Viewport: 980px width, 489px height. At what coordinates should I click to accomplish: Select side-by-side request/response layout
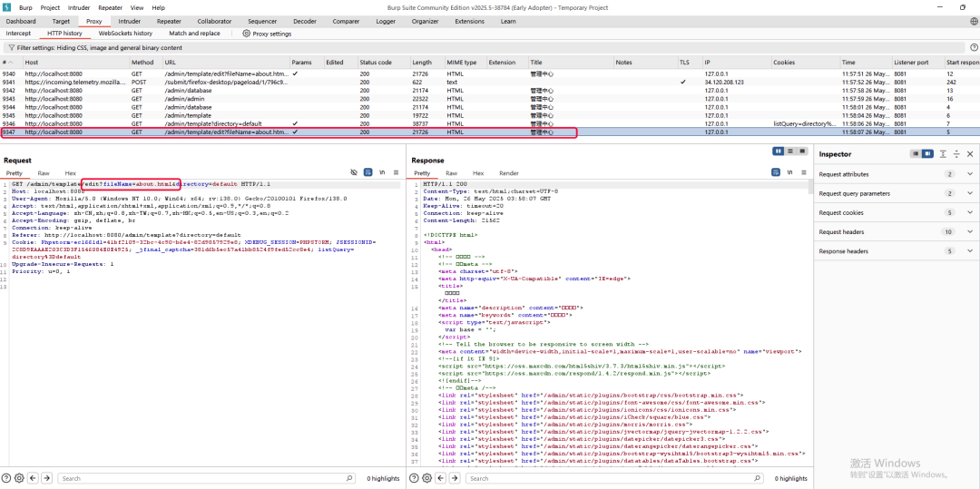(x=779, y=152)
